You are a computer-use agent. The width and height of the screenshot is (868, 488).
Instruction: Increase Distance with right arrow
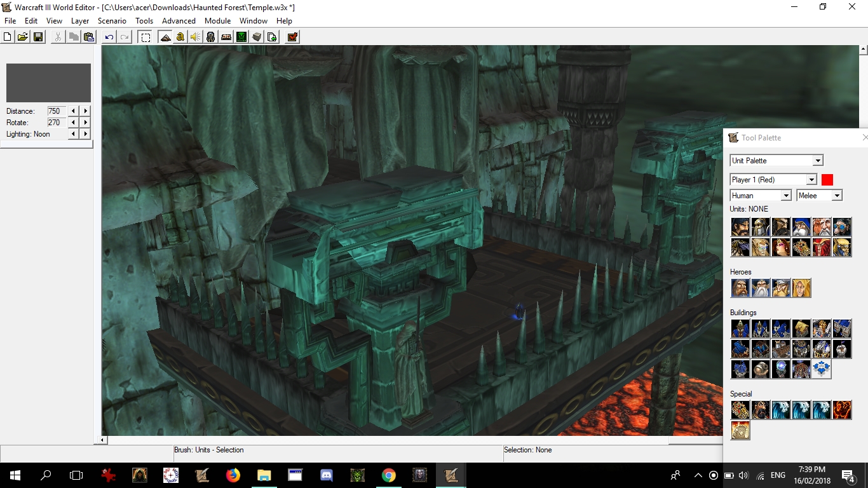point(85,111)
